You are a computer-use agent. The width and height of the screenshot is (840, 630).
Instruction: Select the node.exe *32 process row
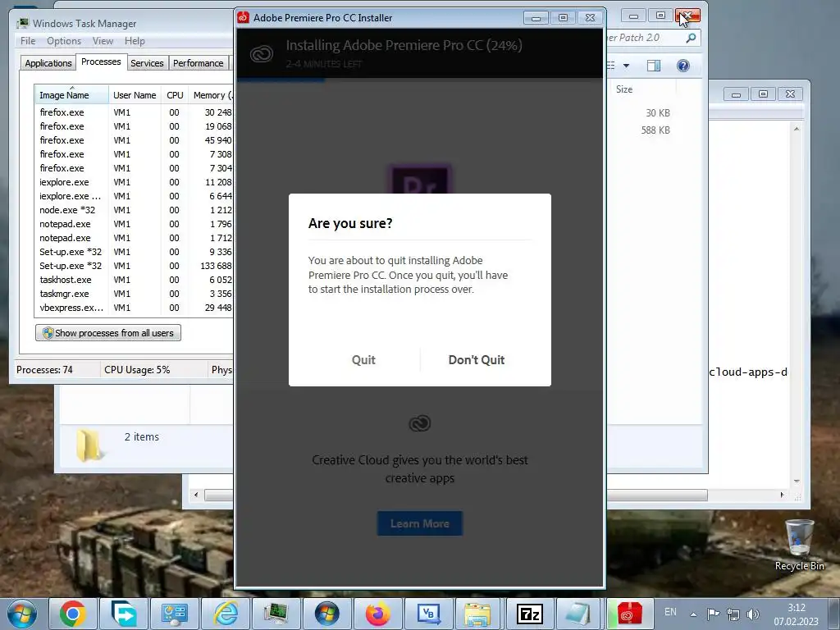[134, 210]
